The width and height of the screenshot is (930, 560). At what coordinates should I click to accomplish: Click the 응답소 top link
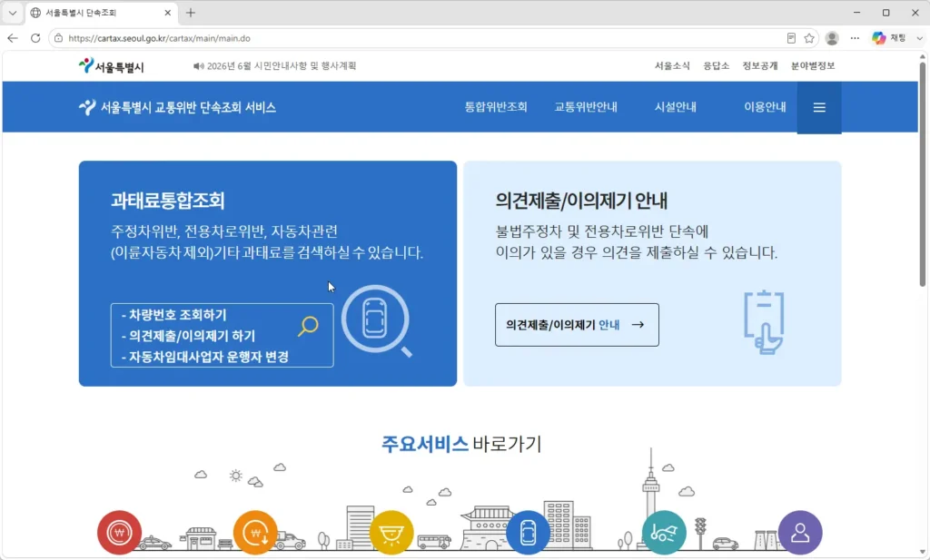716,65
